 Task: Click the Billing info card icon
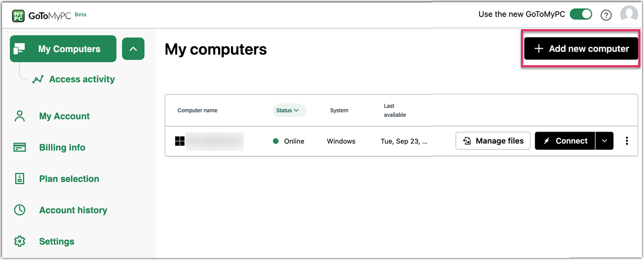click(x=20, y=148)
